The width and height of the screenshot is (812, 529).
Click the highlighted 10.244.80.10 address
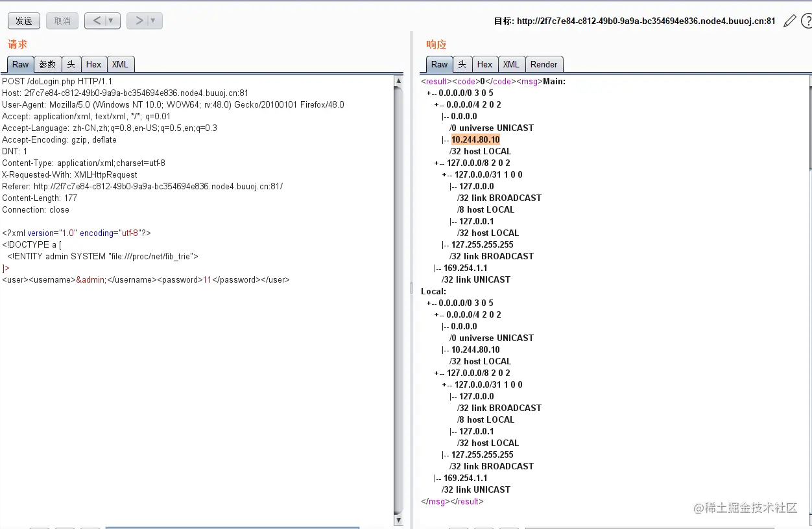click(475, 139)
